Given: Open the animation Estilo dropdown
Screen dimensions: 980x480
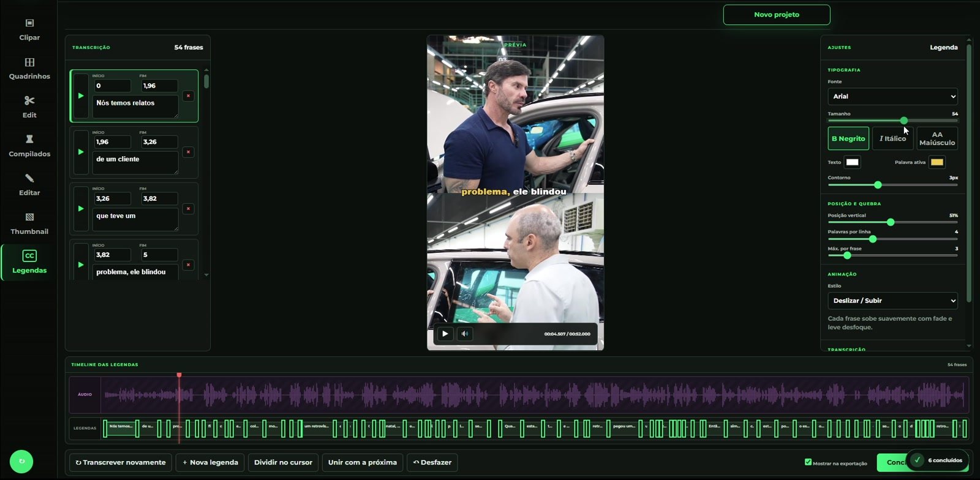Looking at the screenshot, I should [892, 301].
